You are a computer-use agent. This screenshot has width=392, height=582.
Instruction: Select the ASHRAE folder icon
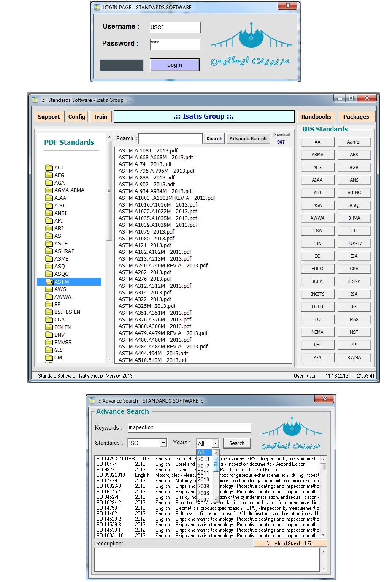(x=49, y=251)
